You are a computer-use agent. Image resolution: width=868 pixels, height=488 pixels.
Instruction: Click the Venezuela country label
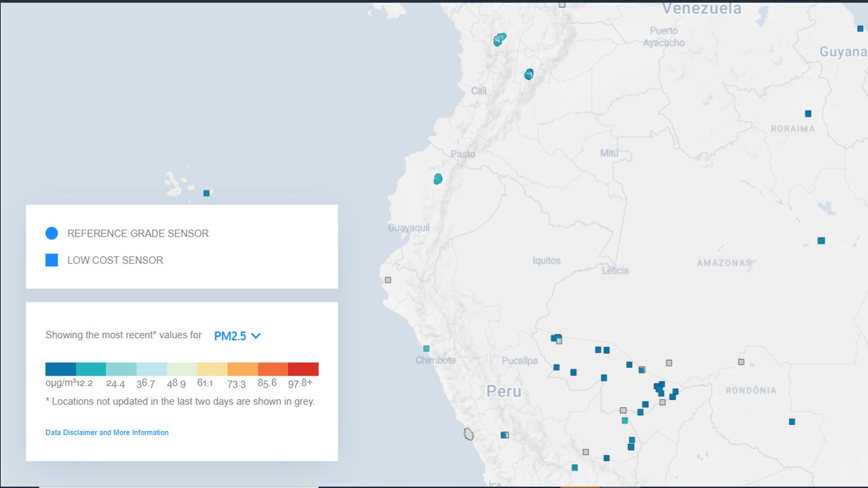(701, 9)
